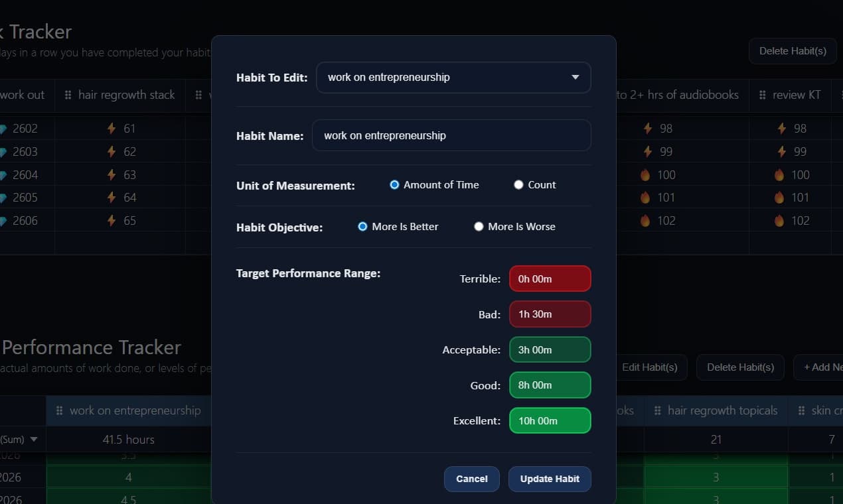The height and width of the screenshot is (504, 843).
Task: Choose Count as unit of measurement
Action: pos(518,185)
